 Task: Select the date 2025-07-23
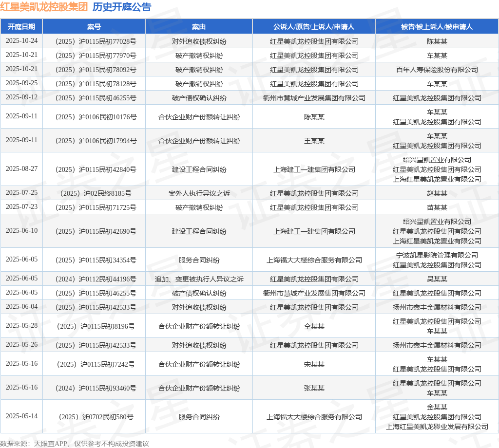tap(21, 207)
